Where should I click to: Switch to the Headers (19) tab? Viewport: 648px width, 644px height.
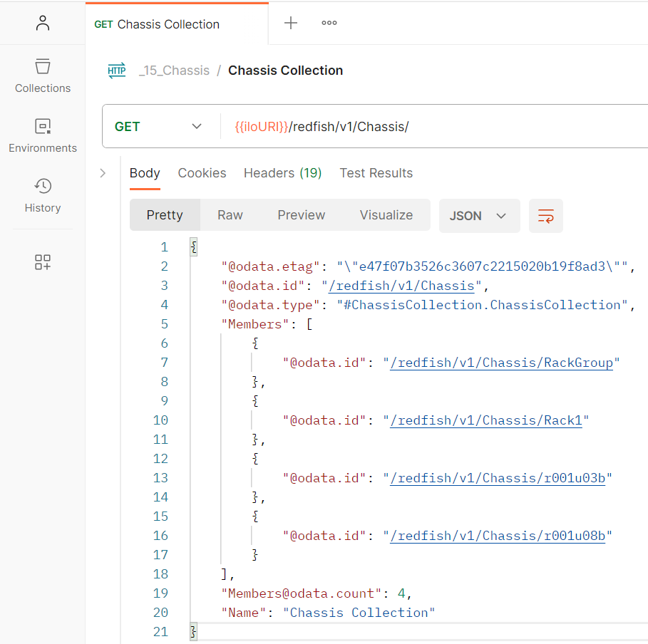[282, 173]
